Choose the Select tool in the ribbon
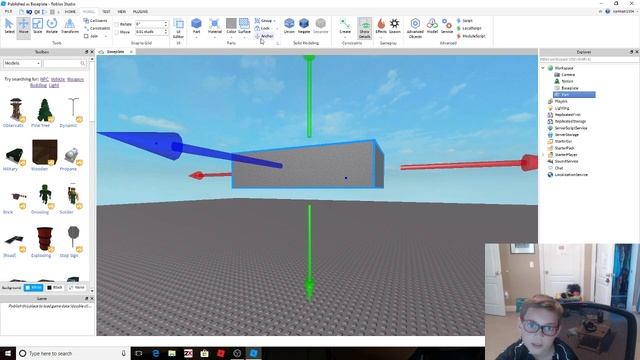This screenshot has width=640, height=360. (9, 27)
